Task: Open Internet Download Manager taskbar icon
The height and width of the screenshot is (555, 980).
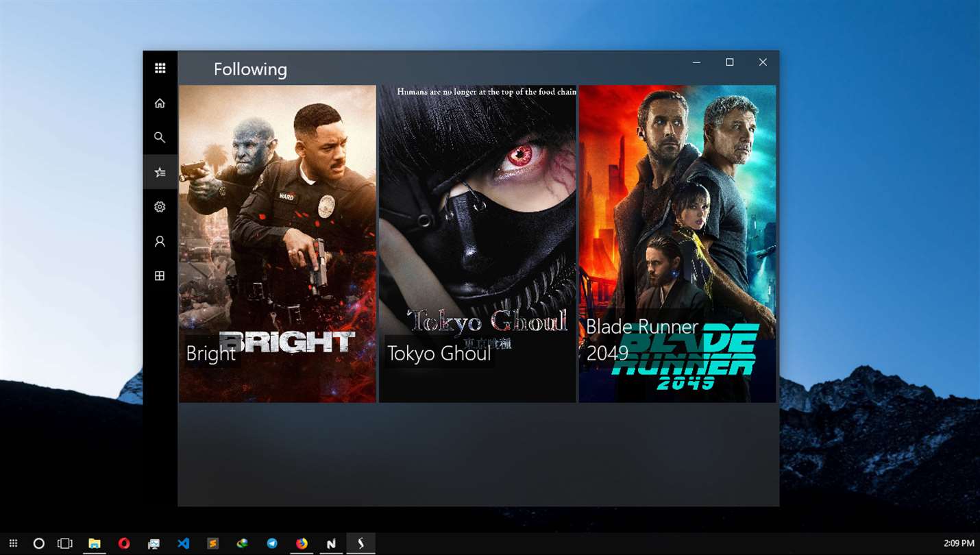Action: tap(242, 543)
